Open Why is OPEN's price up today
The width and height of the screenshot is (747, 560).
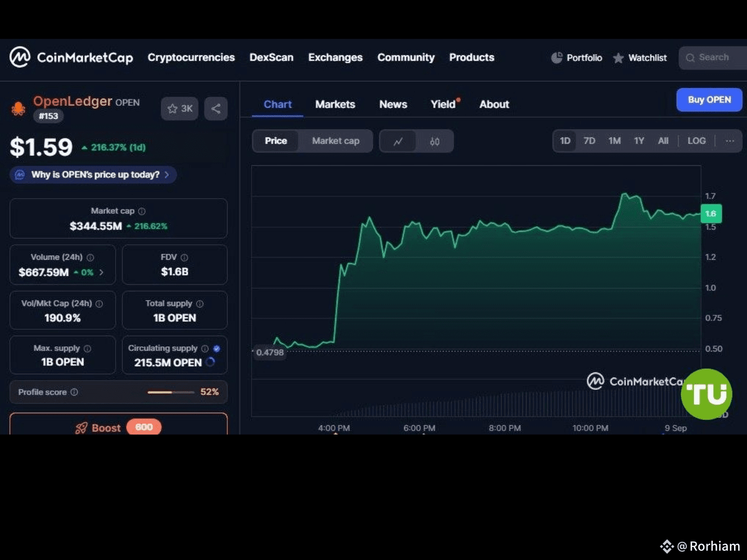(x=93, y=175)
